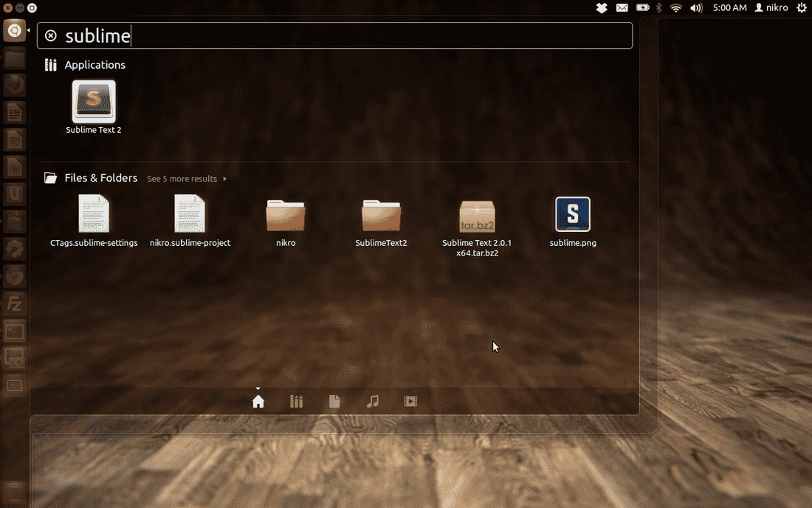The image size is (812, 508).
Task: Open the Trash in the launcher
Action: click(x=15, y=492)
